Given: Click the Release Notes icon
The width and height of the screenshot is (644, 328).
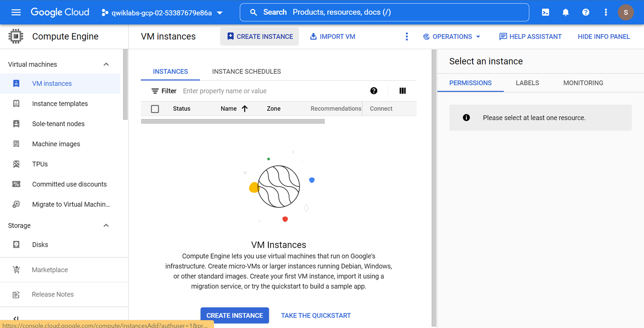Looking at the screenshot, I should pyautogui.click(x=16, y=295).
